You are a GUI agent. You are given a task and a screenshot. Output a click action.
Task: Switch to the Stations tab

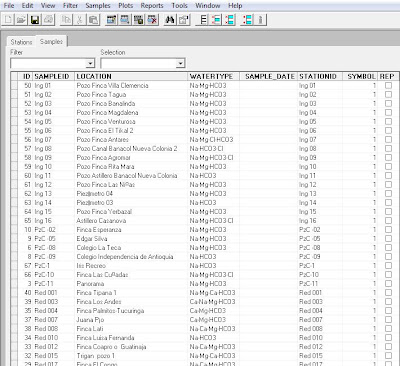click(21, 42)
